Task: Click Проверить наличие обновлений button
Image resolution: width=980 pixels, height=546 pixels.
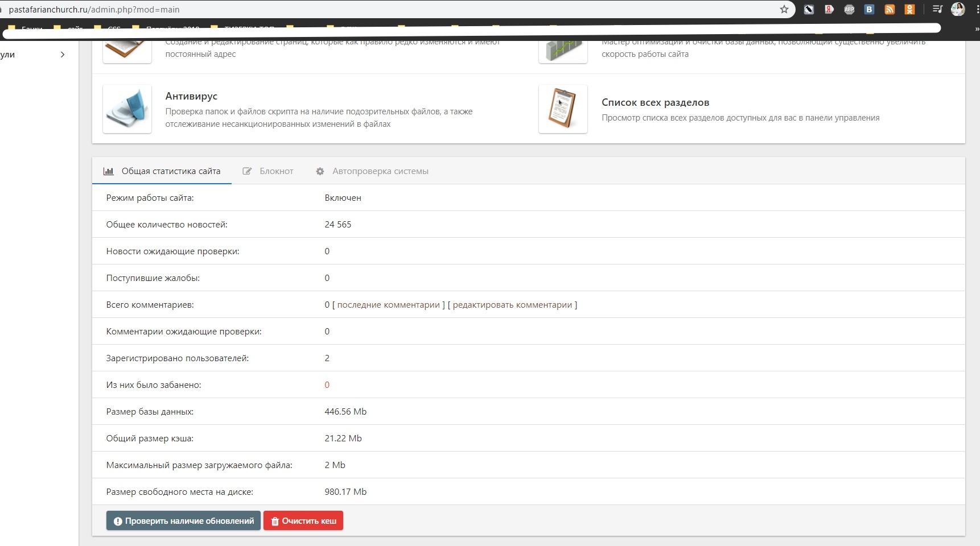Action: coord(183,521)
